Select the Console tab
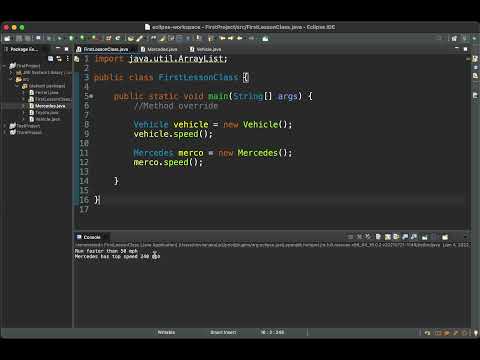The width and height of the screenshot is (480, 360). pos(89,237)
